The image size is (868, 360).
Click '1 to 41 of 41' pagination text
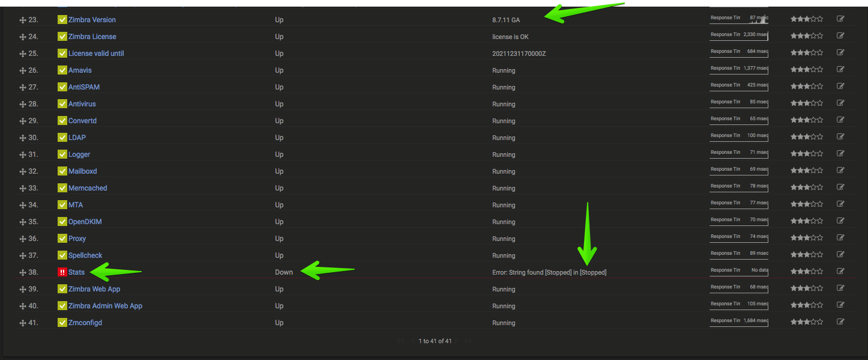point(435,341)
